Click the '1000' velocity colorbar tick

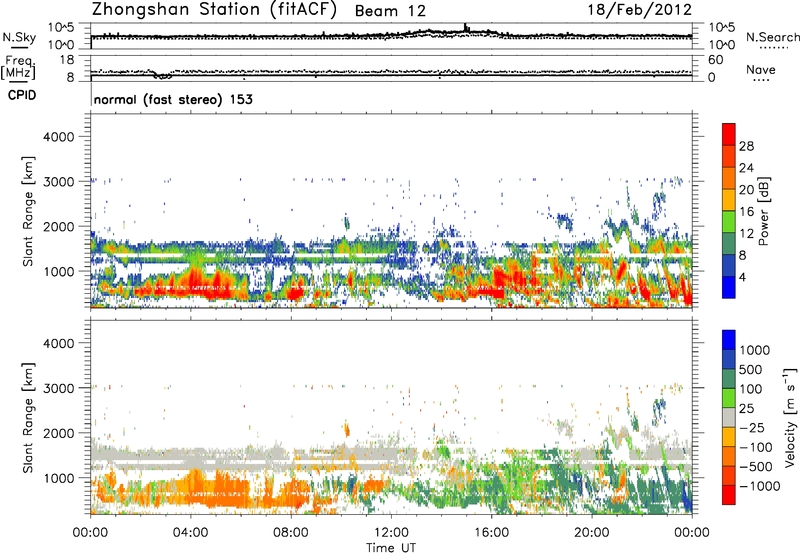point(754,350)
